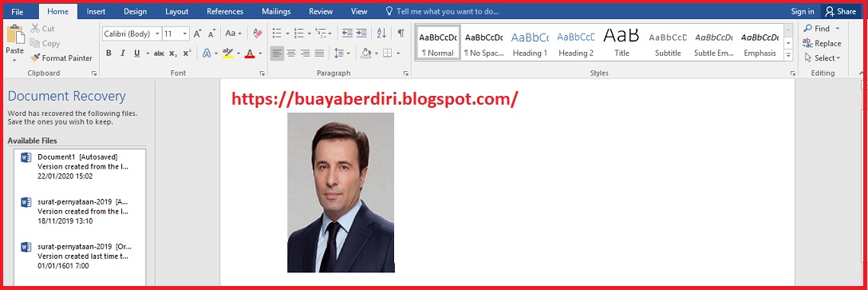This screenshot has width=868, height=290.
Task: Apply superscript formatting
Action: pyautogui.click(x=187, y=54)
